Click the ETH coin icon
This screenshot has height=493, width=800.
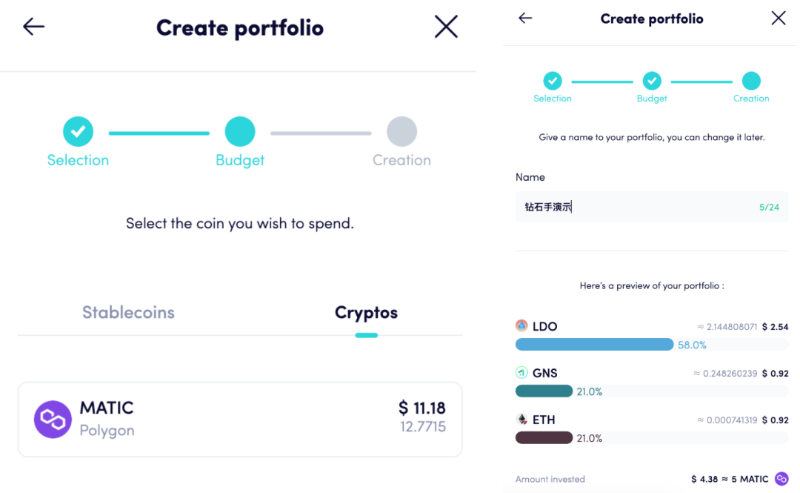(x=521, y=420)
